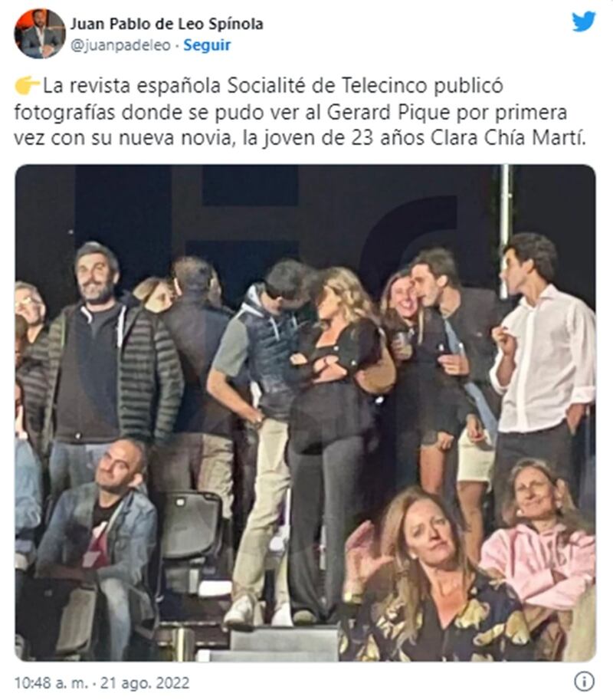The image size is (613, 700).
Task: Select the name Clara Chía Martí in text
Action: click(x=508, y=138)
